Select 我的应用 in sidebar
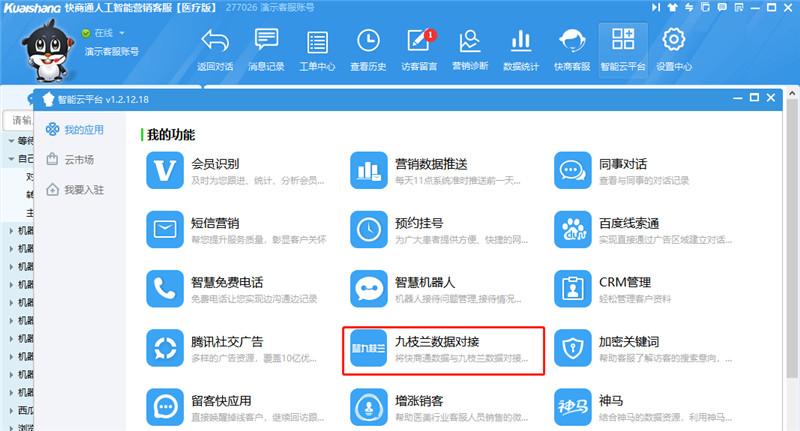The width and height of the screenshot is (800, 431). [84, 129]
